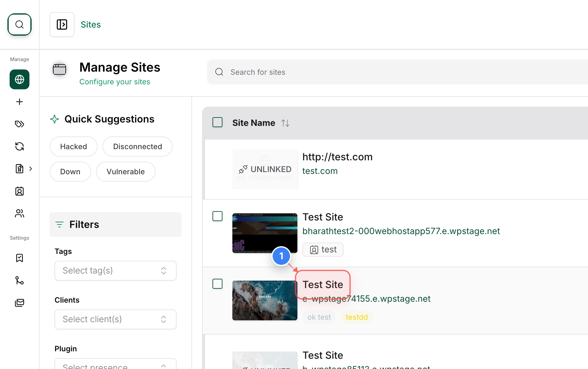
Task: Open the test.com domain link
Action: pos(320,171)
